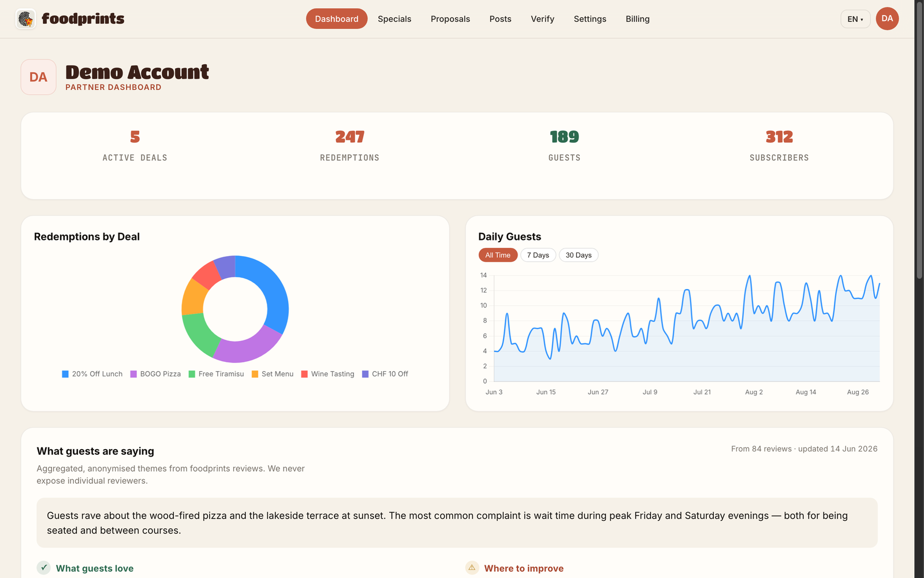924x578 pixels.
Task: Click the Daily Guests heading
Action: (509, 236)
